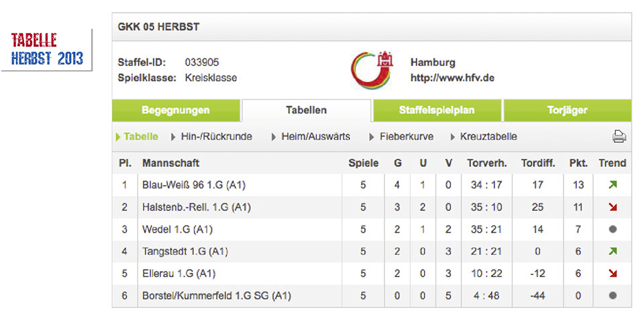Switch to the Staffelspielplan tab
The image size is (644, 322).
click(x=436, y=111)
